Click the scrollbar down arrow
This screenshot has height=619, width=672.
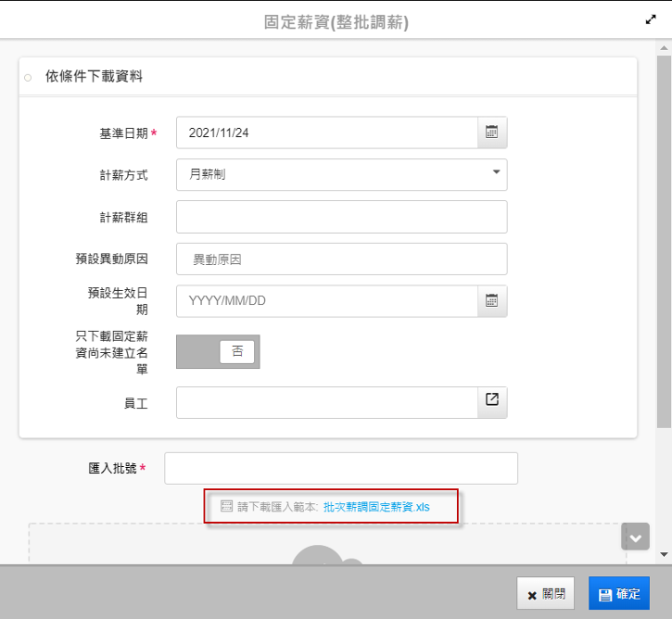click(664, 554)
